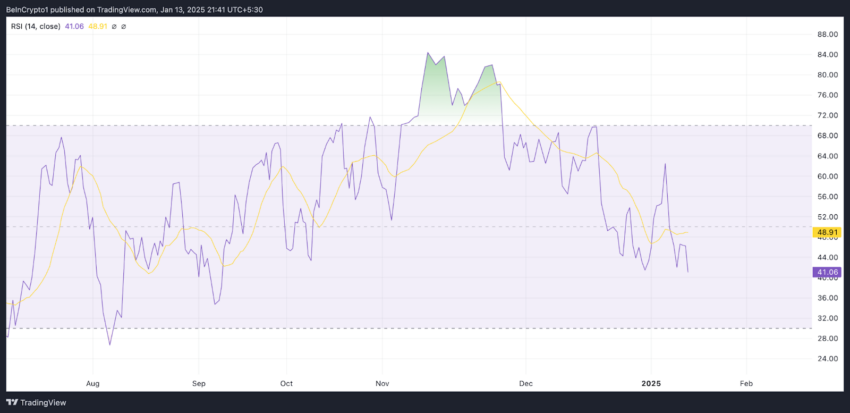The width and height of the screenshot is (850, 413).
Task: Click the Nov label on time axis
Action: tap(382, 384)
